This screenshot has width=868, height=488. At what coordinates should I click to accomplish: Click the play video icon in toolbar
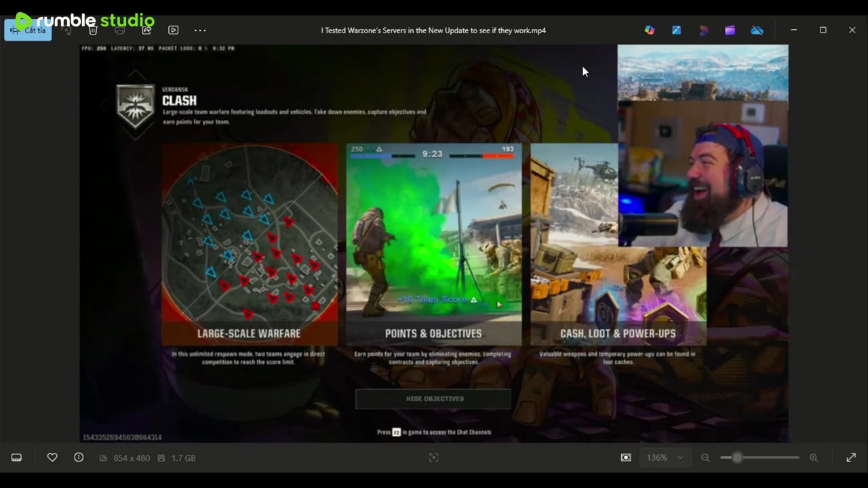point(173,30)
